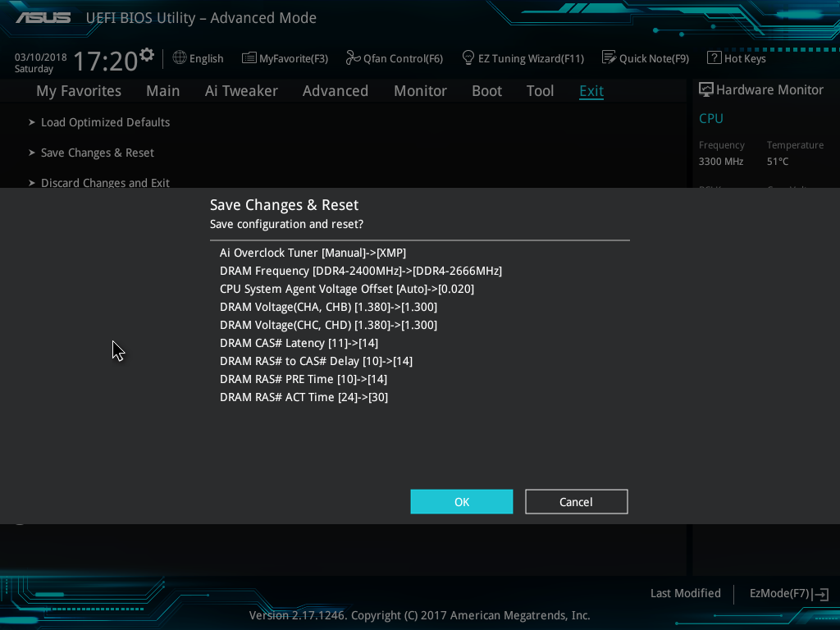Launch EZ Tuning Wizard(F11)
840x630 pixels.
click(x=531, y=58)
